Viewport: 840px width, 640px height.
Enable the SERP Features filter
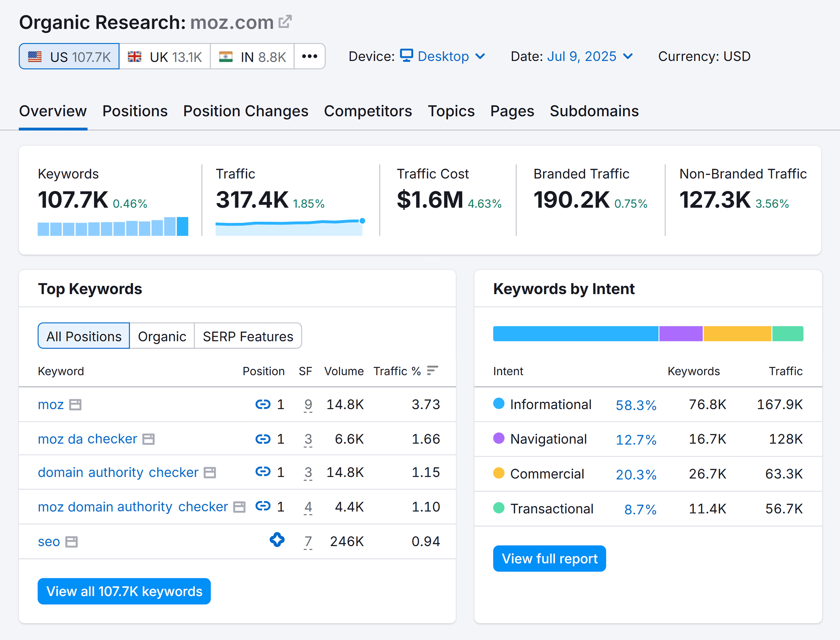tap(248, 336)
